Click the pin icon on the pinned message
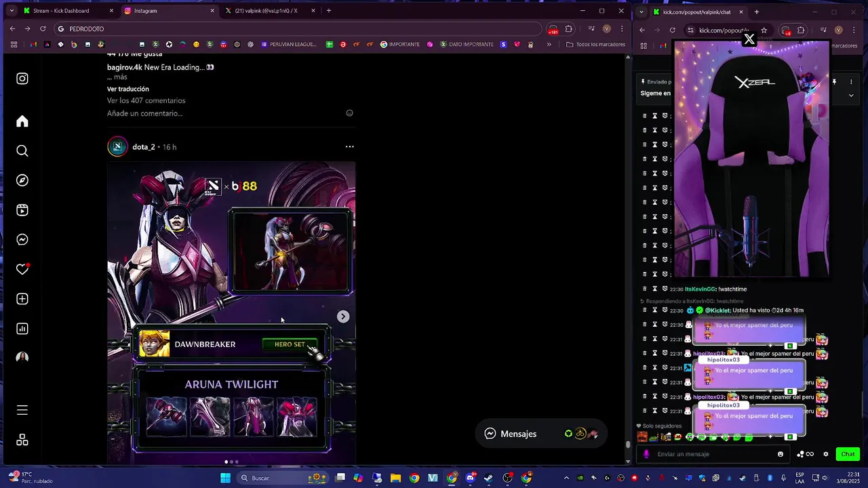The width and height of the screenshot is (868, 488). pyautogui.click(x=834, y=82)
